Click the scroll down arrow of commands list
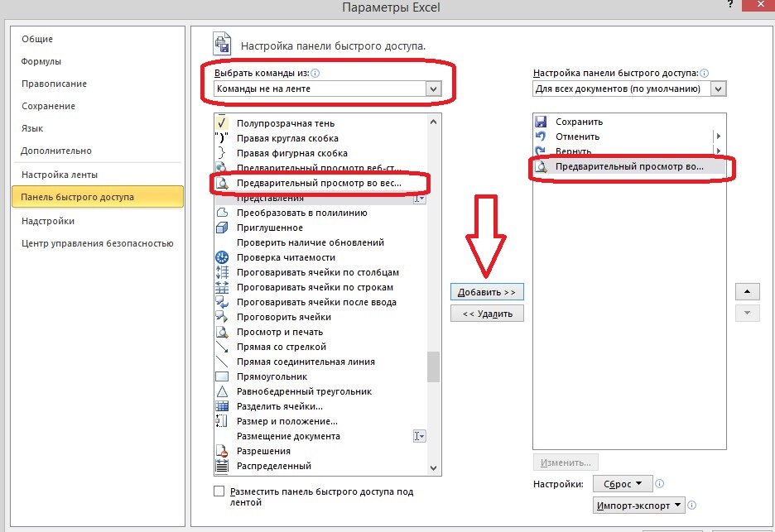The height and width of the screenshot is (532, 775). [434, 467]
